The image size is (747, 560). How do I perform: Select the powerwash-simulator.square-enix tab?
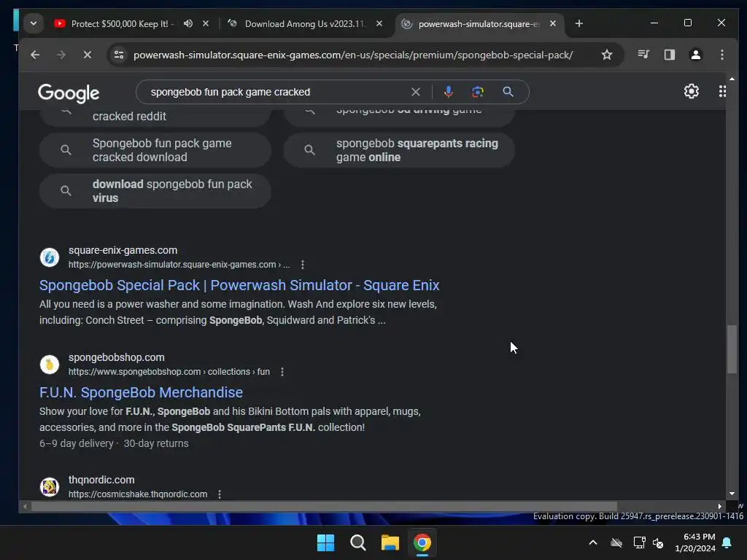coord(479,23)
